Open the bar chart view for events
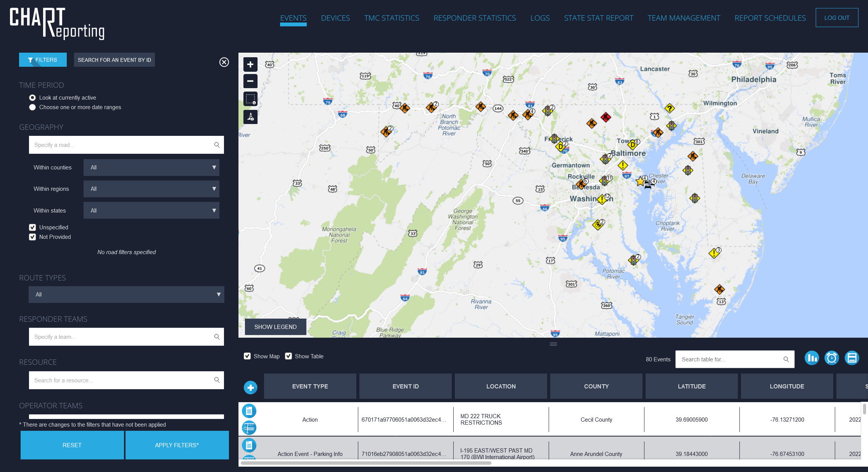 [812, 358]
